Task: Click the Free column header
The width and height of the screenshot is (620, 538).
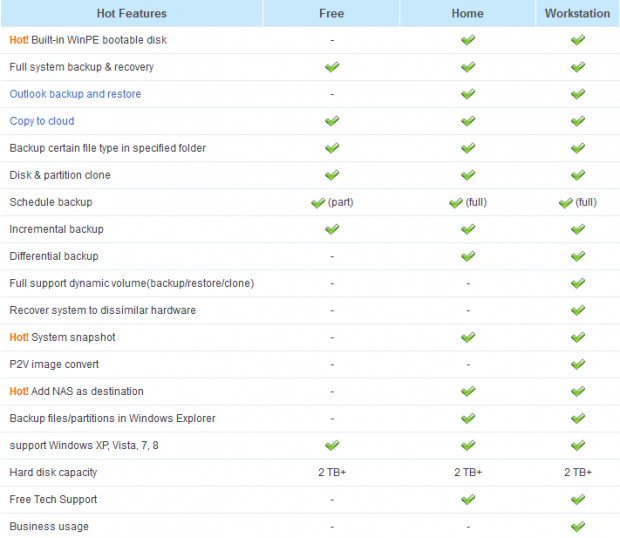Action: 331,13
